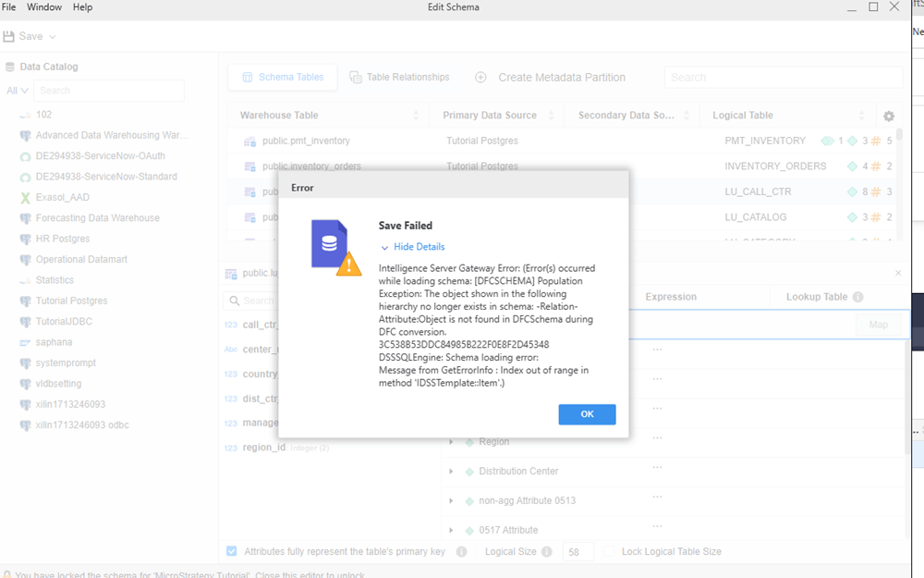Click the Logical Size info icon
This screenshot has width=924, height=578.
point(546,552)
